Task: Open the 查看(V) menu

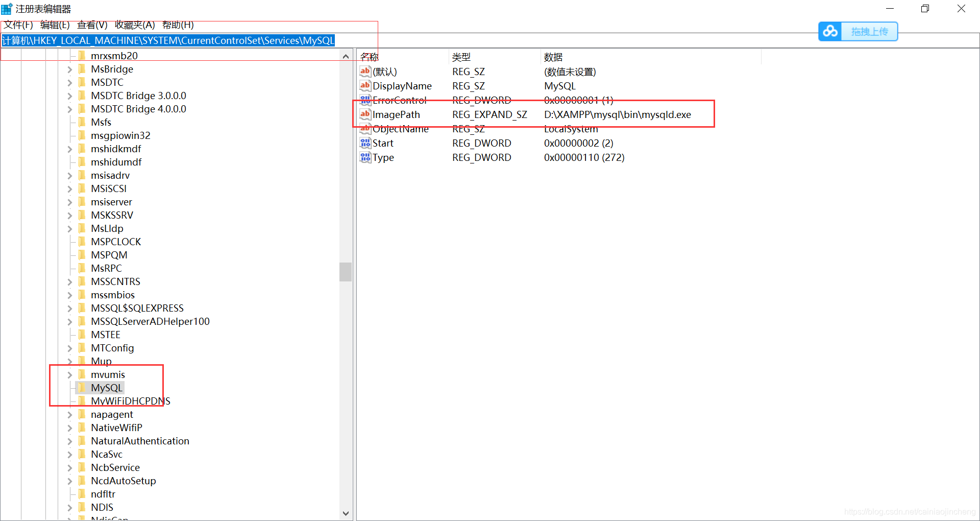Action: coord(91,25)
